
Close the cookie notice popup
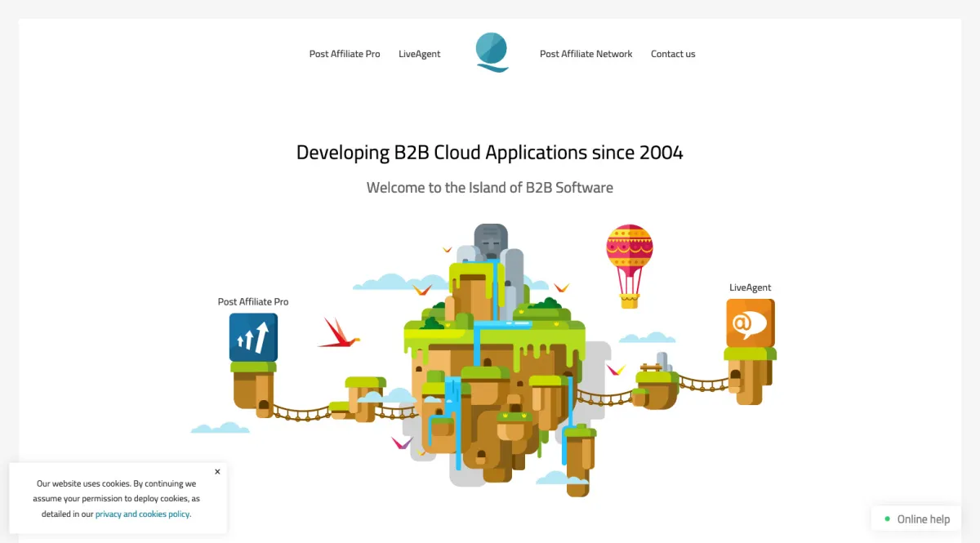(x=217, y=472)
